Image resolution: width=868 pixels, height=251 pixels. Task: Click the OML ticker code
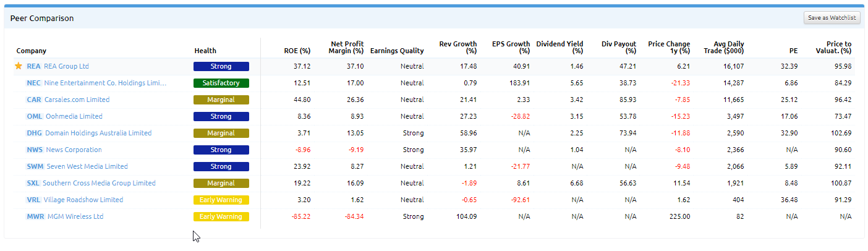(x=34, y=116)
